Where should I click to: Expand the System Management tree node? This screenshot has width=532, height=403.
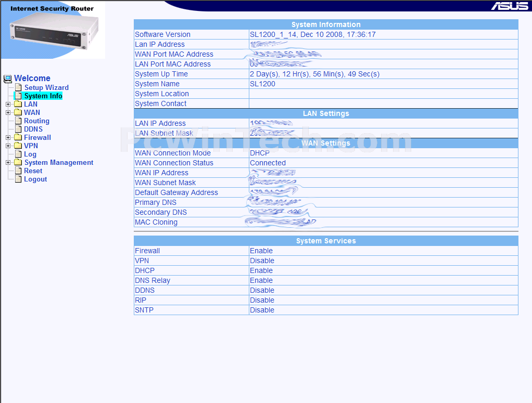[8, 163]
